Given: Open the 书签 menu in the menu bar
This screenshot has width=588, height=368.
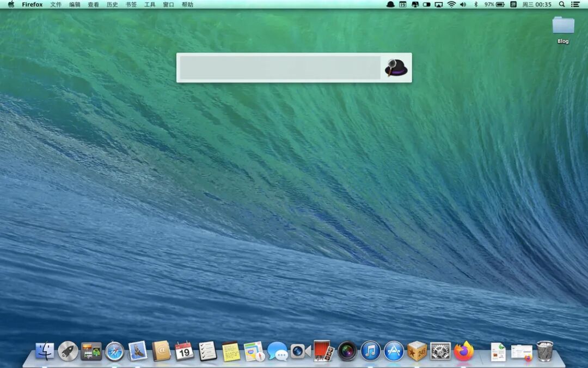Looking at the screenshot, I should [x=131, y=4].
